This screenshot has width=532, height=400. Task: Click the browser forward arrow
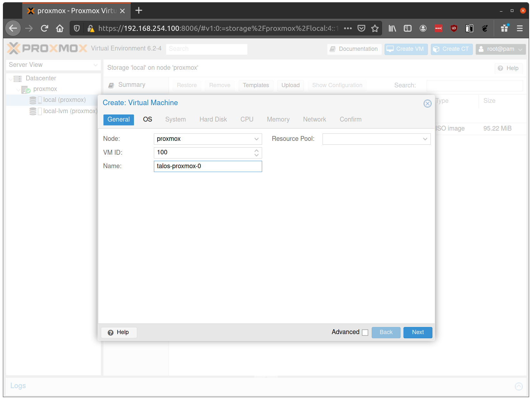click(x=29, y=28)
